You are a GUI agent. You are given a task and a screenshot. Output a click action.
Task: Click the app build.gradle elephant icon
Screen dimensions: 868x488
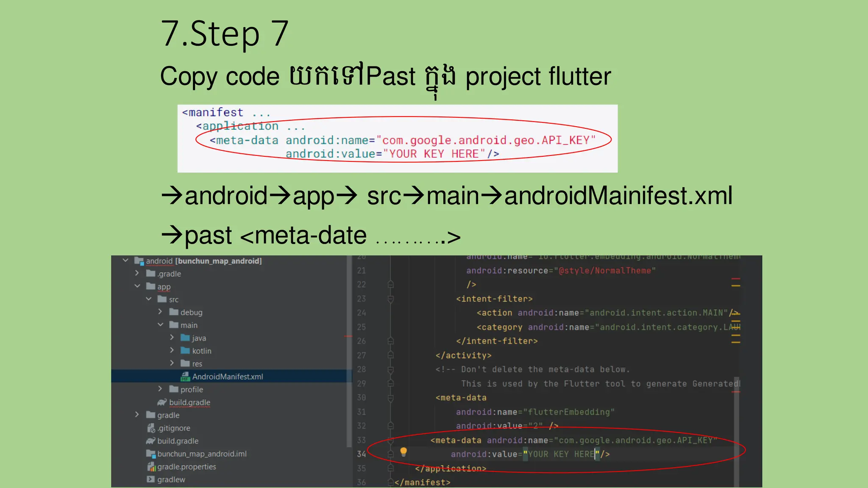[162, 402]
